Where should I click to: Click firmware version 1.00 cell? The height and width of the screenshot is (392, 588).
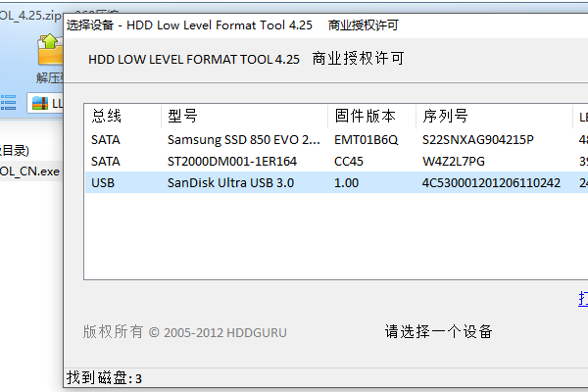[x=346, y=182]
